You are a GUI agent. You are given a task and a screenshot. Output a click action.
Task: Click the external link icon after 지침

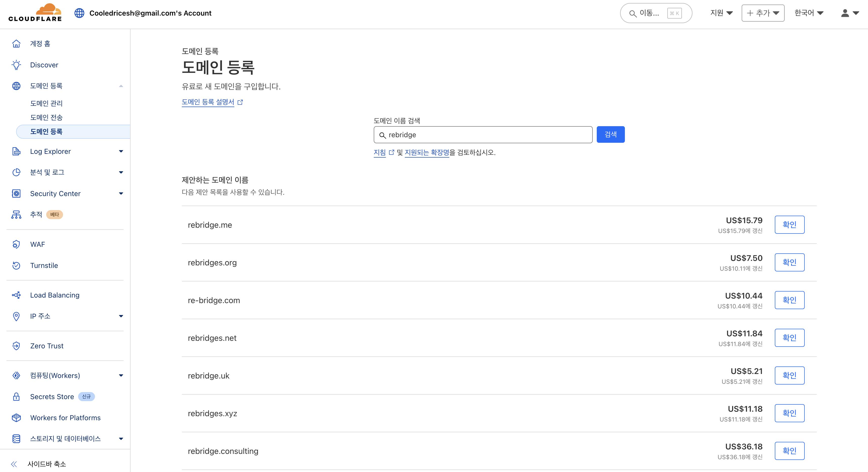point(391,152)
